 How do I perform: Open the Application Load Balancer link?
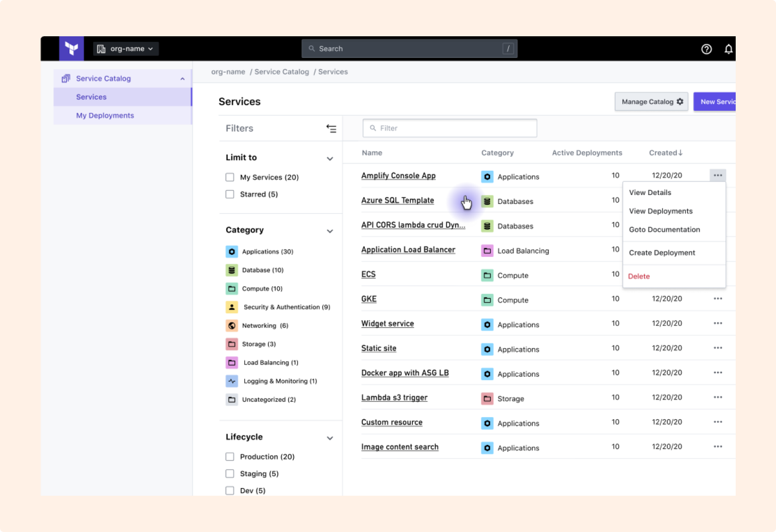tap(408, 250)
